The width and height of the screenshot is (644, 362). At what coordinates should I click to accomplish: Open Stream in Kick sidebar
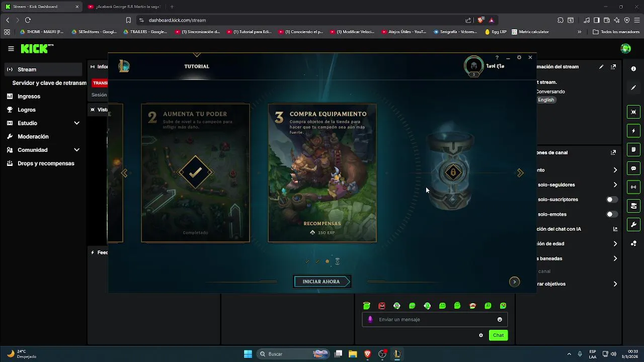[43, 69]
